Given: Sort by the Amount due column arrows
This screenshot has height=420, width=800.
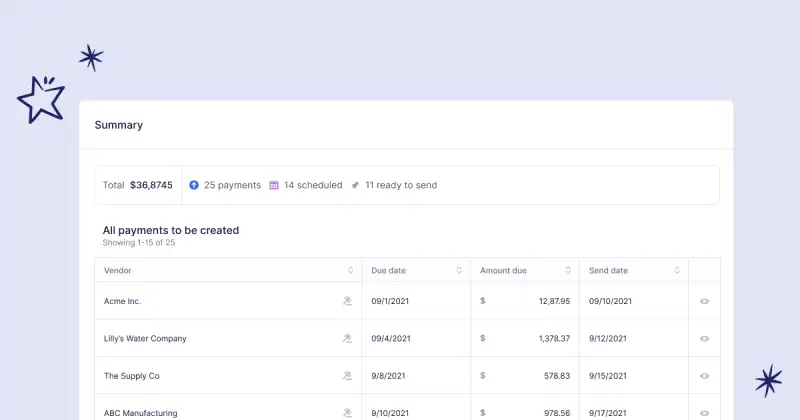Looking at the screenshot, I should (x=568, y=270).
